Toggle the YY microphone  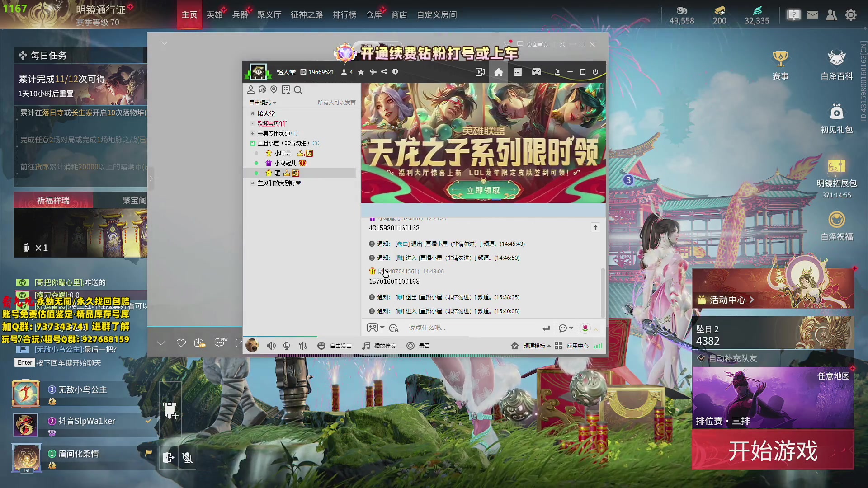[x=287, y=346]
